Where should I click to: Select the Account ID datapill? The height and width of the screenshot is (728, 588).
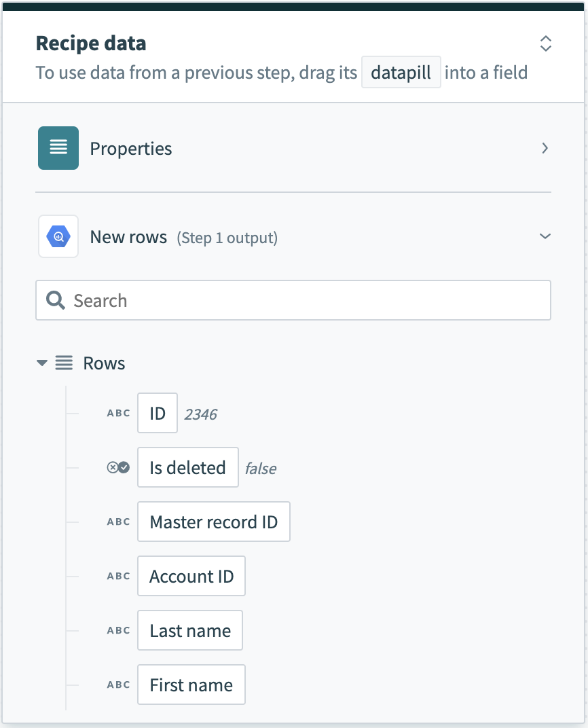[x=191, y=576]
